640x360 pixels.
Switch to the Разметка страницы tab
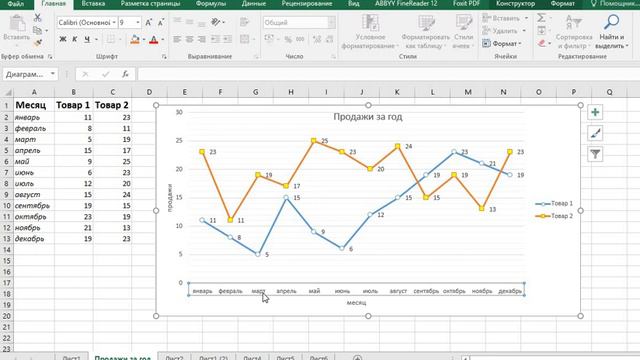150,4
